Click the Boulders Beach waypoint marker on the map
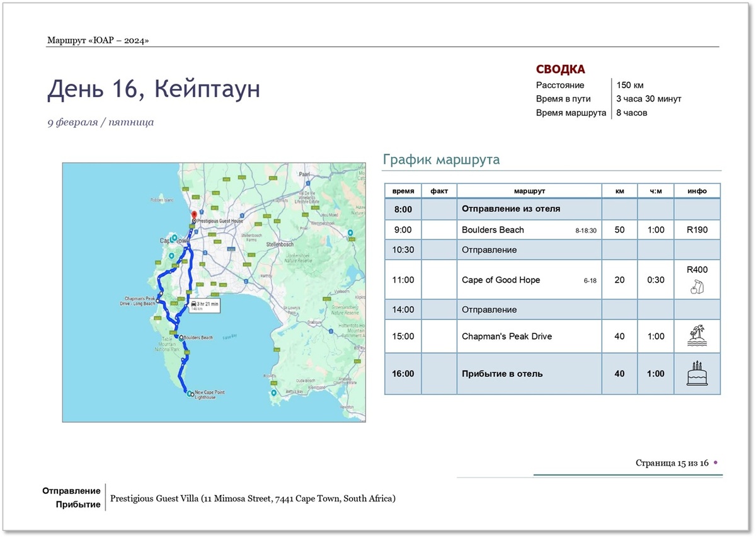756x538 pixels. [x=181, y=338]
